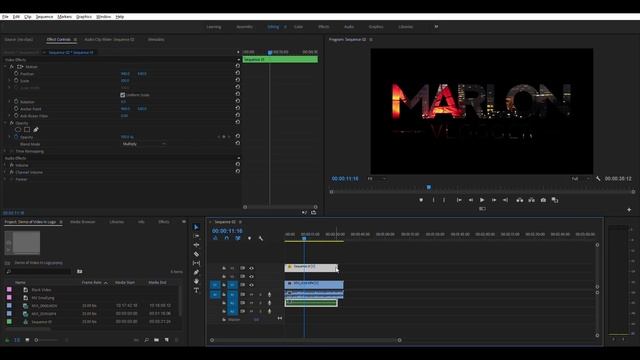Create an ellipse mask under Opacity
Viewport: 640px width, 360px height.
tap(18, 130)
